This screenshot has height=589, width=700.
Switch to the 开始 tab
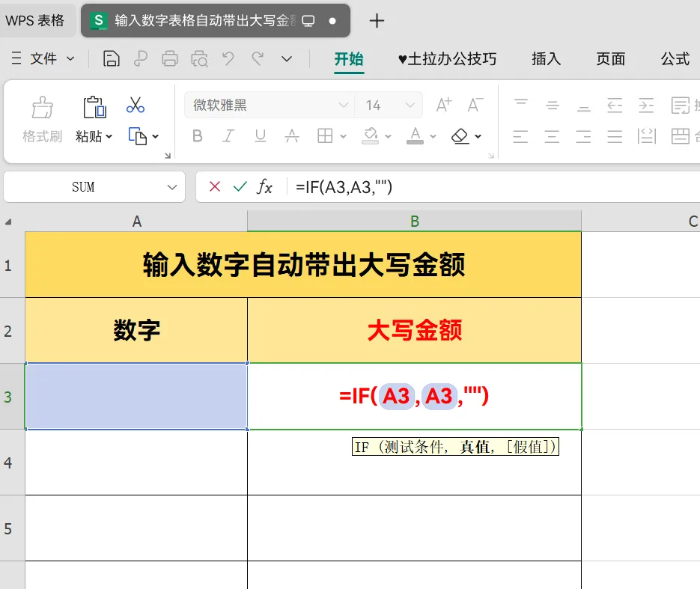click(x=349, y=58)
